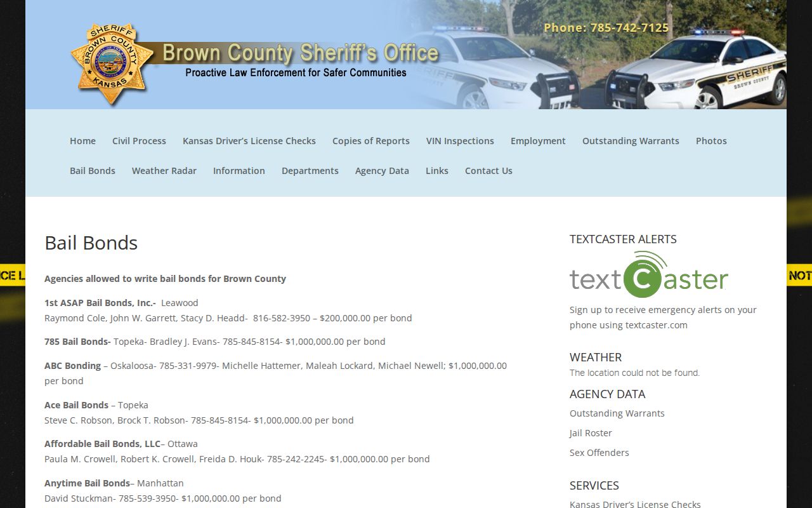Click the 'Proactive Law Enforcement' tagline
812x508 pixels.
tap(296, 73)
